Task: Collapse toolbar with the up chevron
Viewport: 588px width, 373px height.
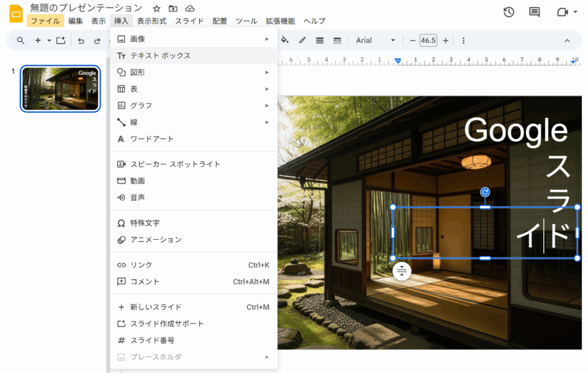Action: click(567, 41)
